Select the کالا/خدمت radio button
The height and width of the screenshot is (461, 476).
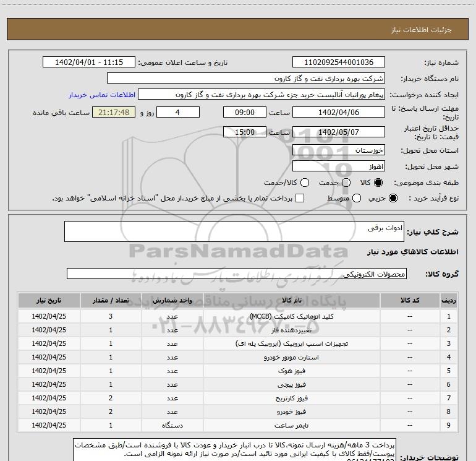point(305,183)
